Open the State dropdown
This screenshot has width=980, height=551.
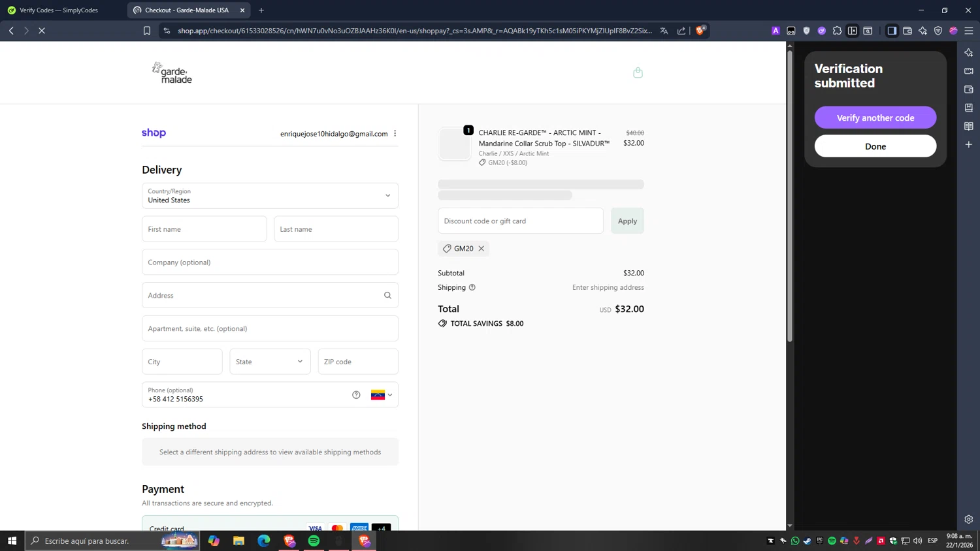tap(270, 362)
